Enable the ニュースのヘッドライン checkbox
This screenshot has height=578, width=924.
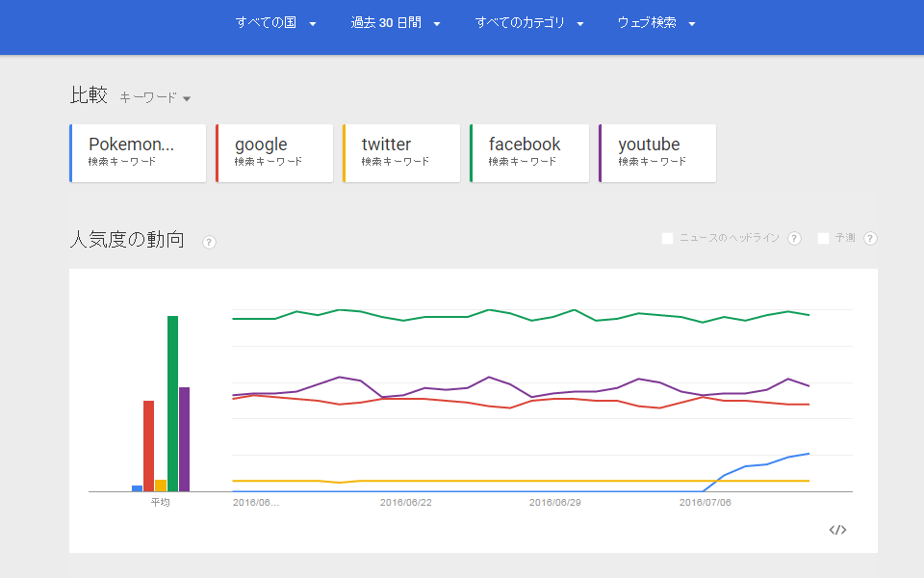pos(667,239)
